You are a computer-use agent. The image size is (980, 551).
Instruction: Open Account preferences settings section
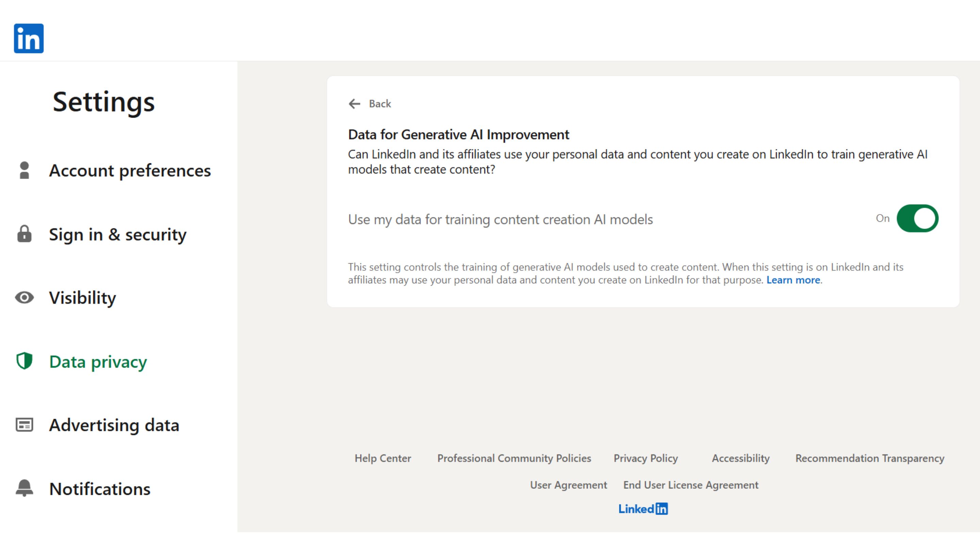pos(130,170)
